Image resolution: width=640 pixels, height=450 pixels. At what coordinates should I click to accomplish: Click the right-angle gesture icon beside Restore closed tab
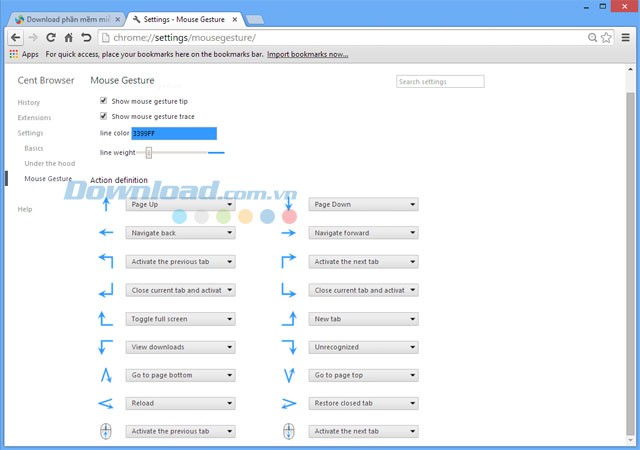click(x=289, y=403)
